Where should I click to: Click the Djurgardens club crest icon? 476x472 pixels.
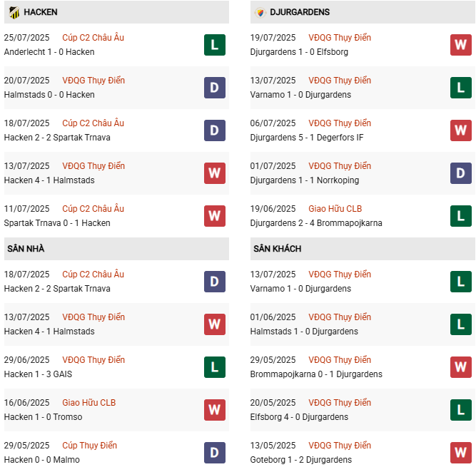[260, 12]
